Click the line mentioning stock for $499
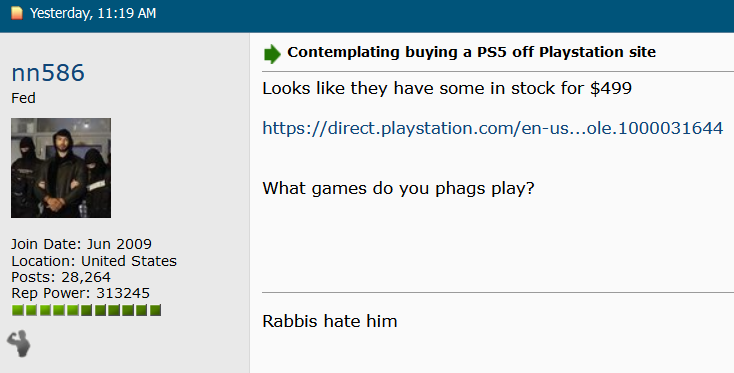This screenshot has width=734, height=373. pos(447,88)
